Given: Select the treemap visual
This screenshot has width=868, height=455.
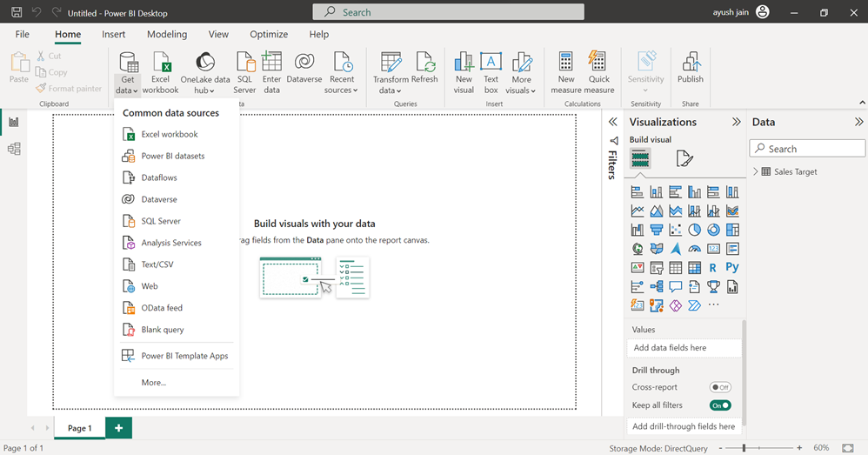Looking at the screenshot, I should pos(732,230).
